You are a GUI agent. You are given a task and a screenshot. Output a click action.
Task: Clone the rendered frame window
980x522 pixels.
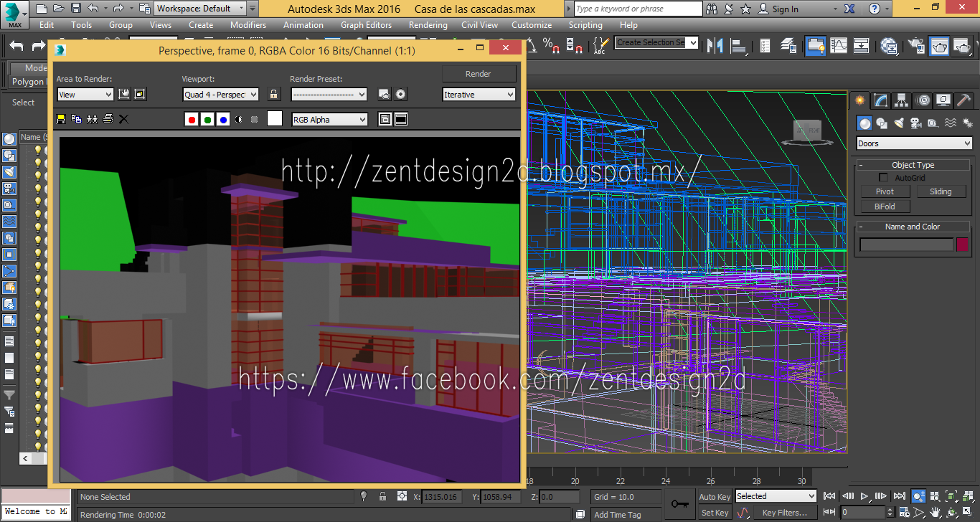coord(92,119)
